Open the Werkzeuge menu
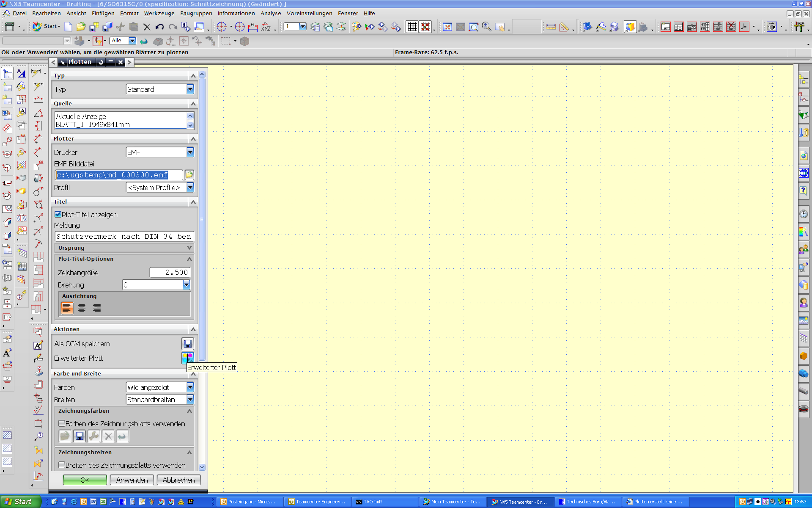The height and width of the screenshot is (508, 812). [159, 13]
